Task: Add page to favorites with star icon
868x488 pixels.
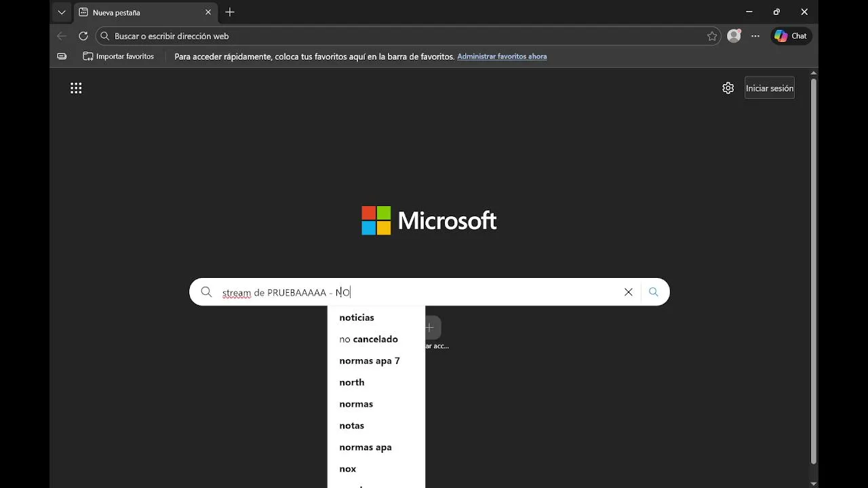Action: (x=712, y=36)
